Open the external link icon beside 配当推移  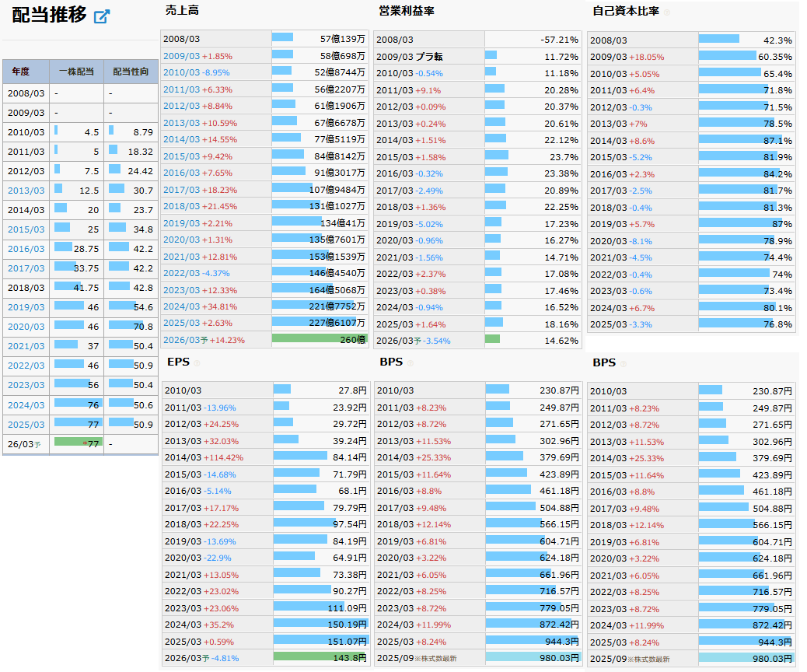click(x=102, y=16)
